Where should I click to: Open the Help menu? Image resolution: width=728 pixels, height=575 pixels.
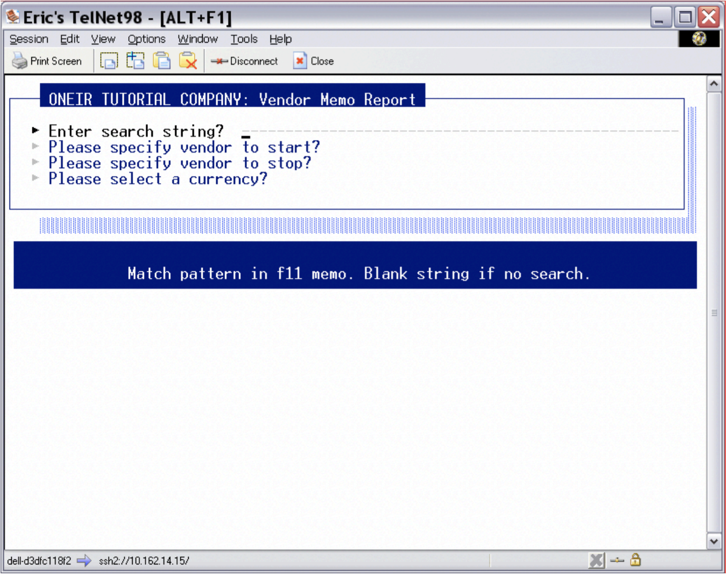(281, 39)
